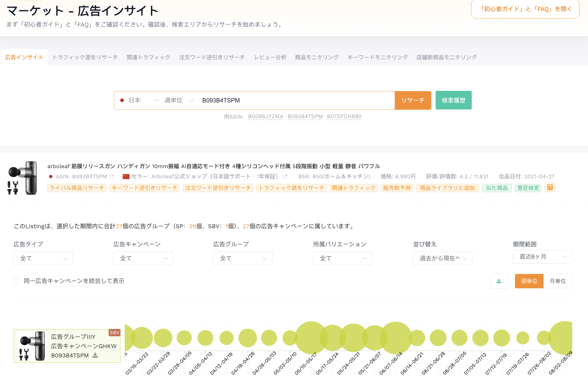
Task: Open the 店舗新商品モニタリング tab
Action: point(447,57)
